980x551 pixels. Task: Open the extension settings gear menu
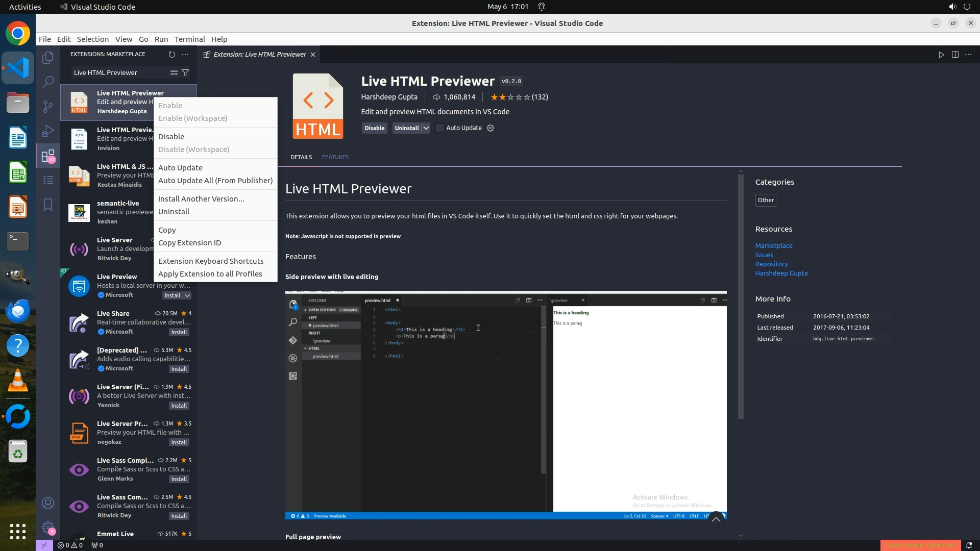(x=491, y=128)
